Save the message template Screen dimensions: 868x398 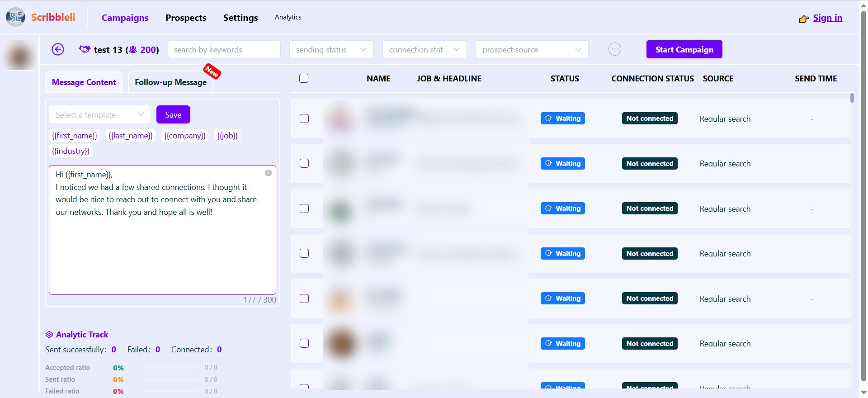click(x=173, y=114)
